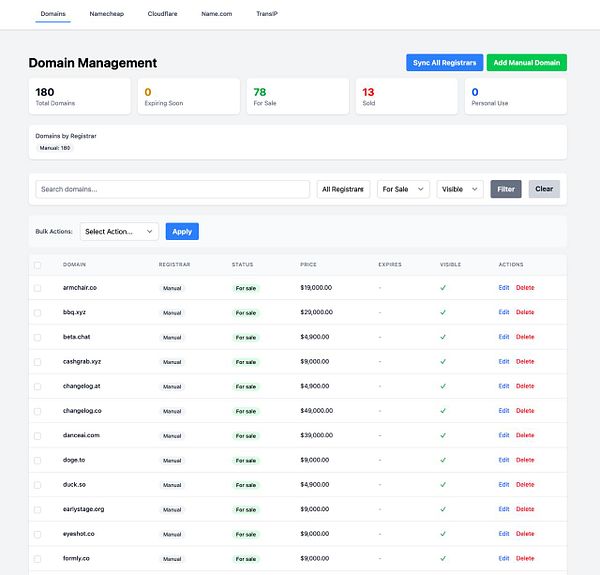The height and width of the screenshot is (575, 600).
Task: Open the Visible filter dropdown
Action: click(460, 189)
